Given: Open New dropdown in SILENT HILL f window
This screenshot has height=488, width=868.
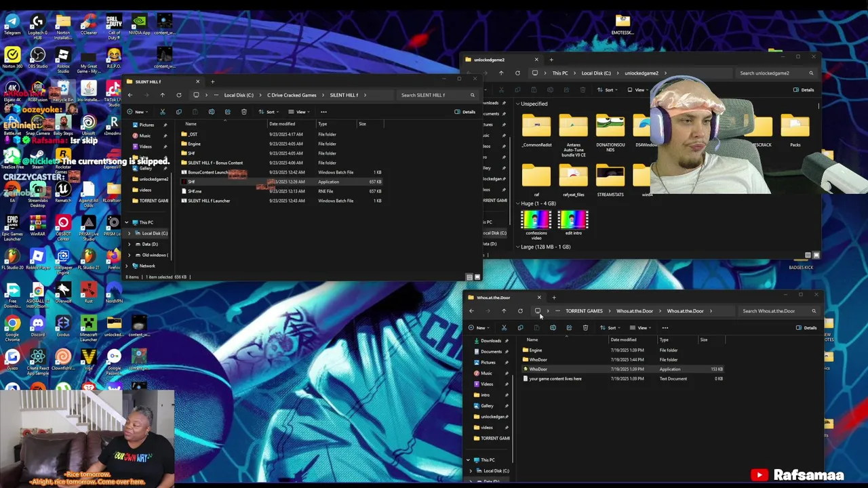Looking at the screenshot, I should [x=137, y=112].
